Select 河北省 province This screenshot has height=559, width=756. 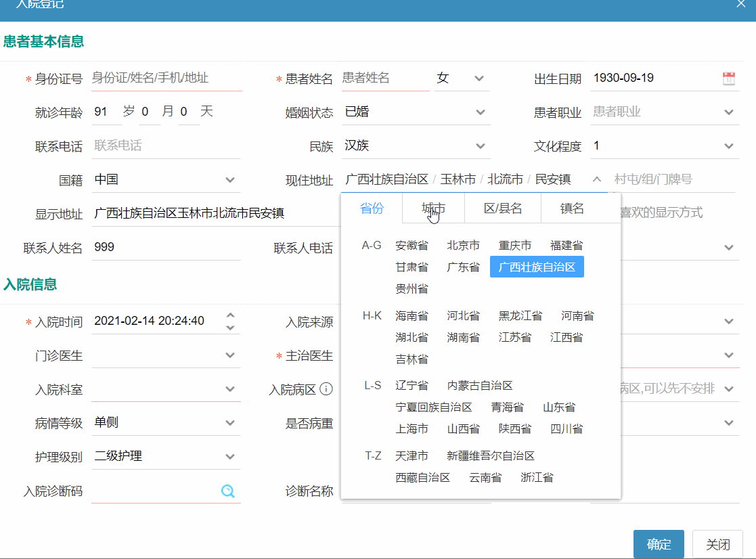point(464,315)
